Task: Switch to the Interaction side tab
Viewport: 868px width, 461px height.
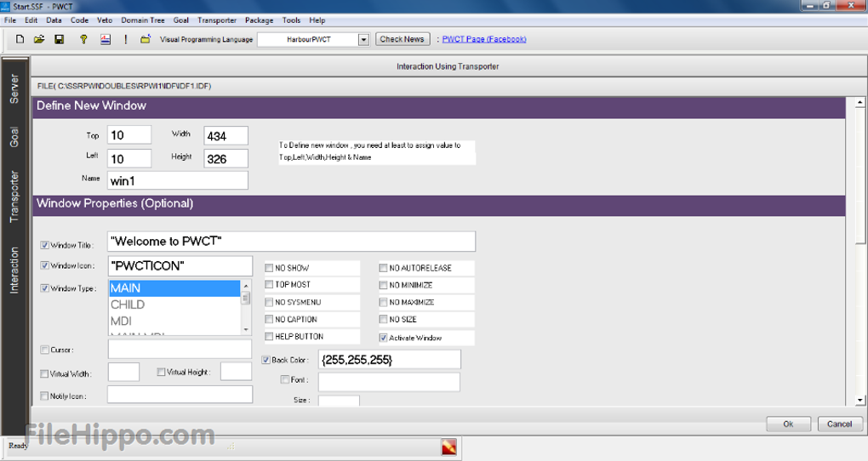Action: [x=14, y=270]
